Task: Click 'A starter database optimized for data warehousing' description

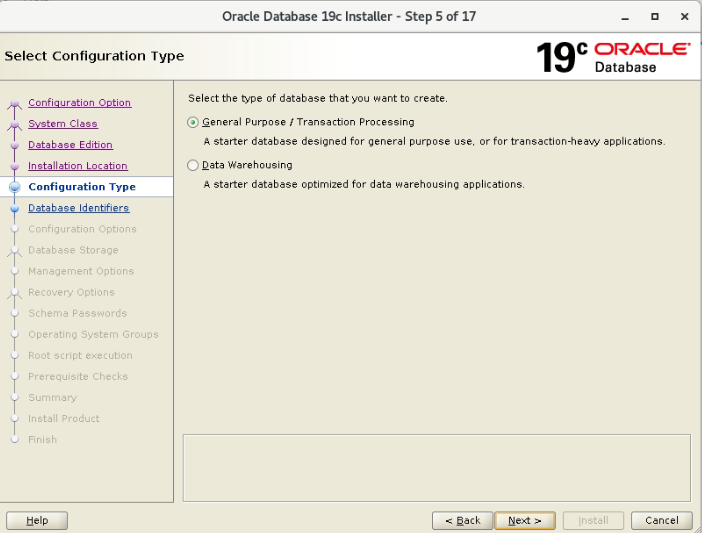Action: [364, 184]
